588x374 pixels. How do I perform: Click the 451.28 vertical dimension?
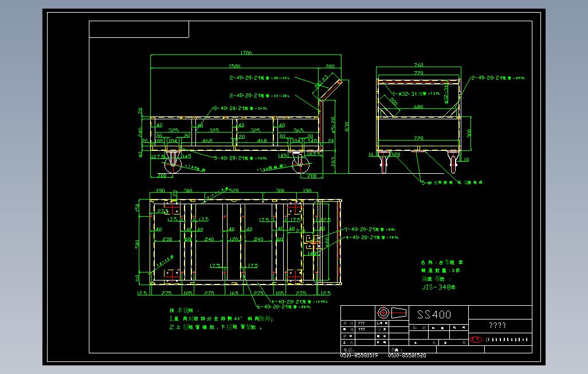tap(333, 124)
